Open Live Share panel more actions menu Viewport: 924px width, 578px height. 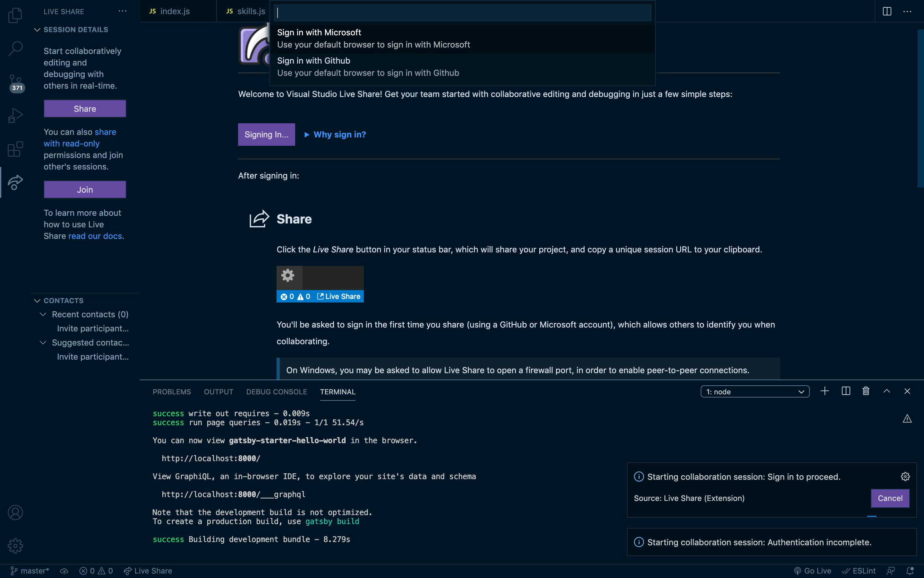[123, 11]
